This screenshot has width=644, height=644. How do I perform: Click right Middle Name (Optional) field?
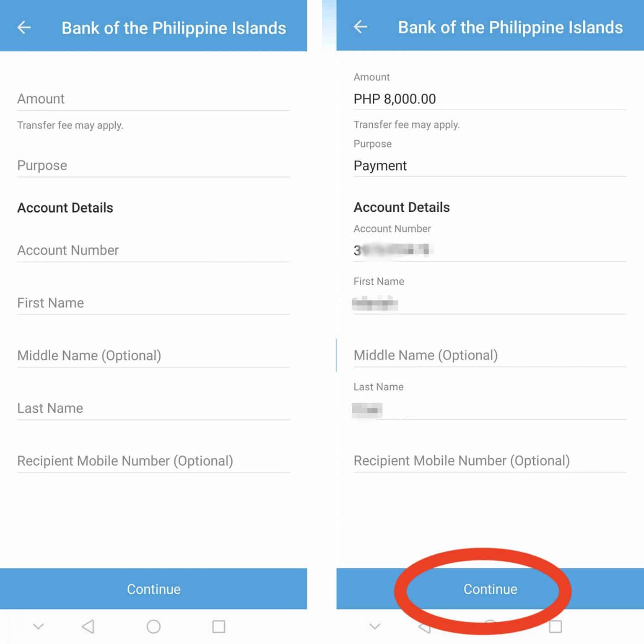490,356
